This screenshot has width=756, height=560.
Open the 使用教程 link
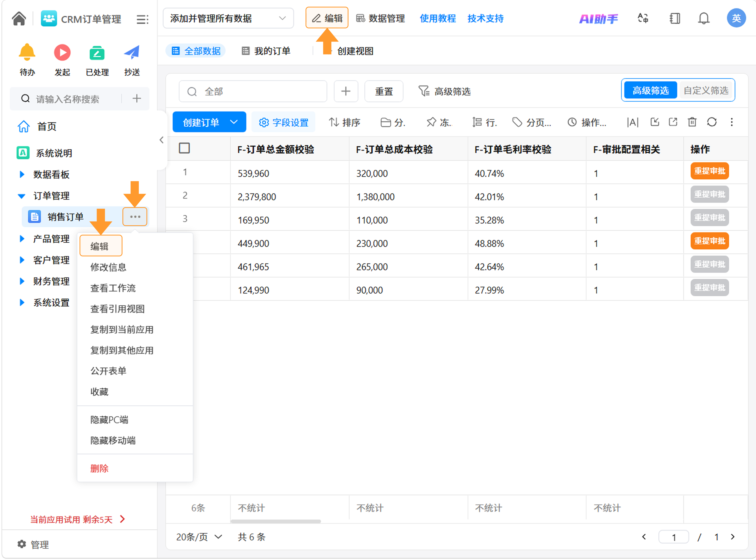[x=438, y=18]
